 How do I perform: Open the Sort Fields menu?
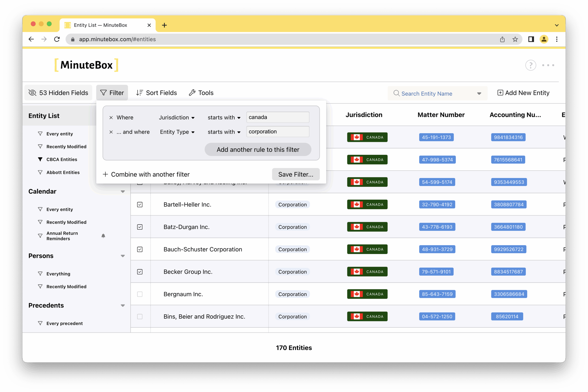point(156,93)
